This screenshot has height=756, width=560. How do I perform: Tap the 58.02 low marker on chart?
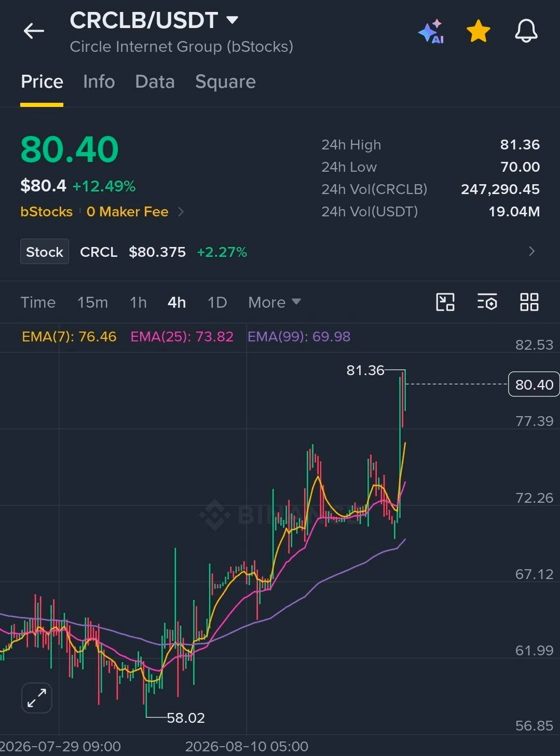click(x=186, y=718)
